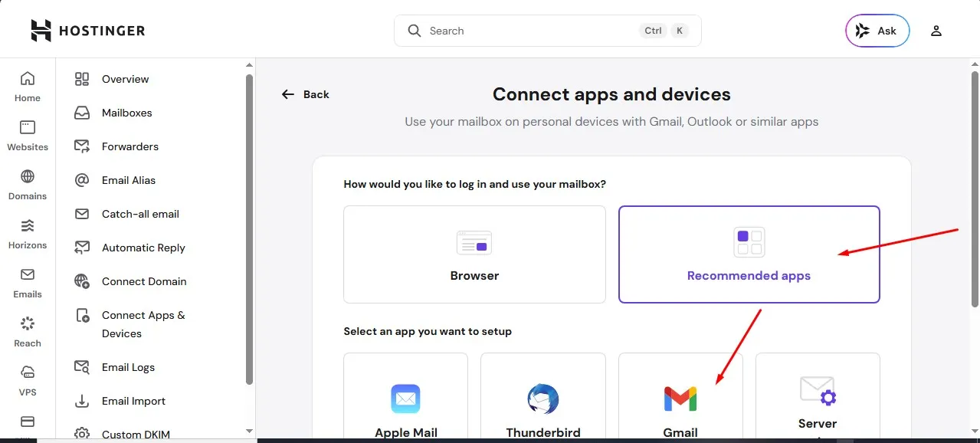Image resolution: width=980 pixels, height=443 pixels.
Task: Select the Horizons sidebar icon
Action: pos(27,226)
